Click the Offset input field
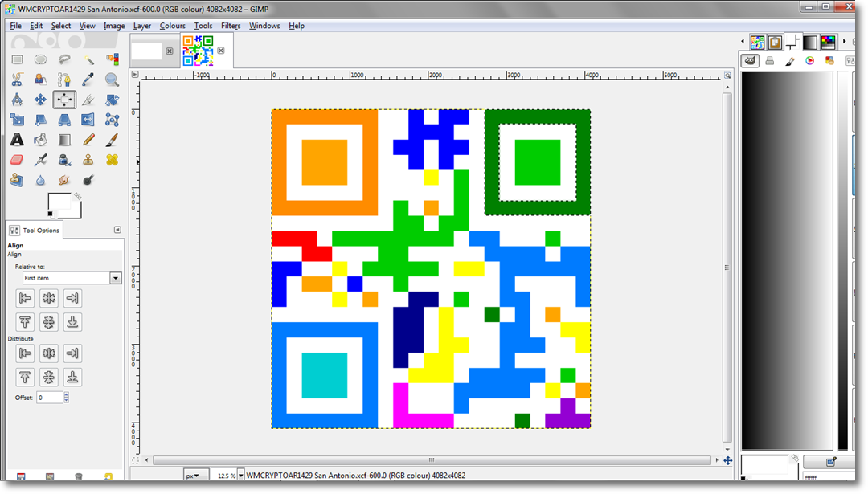The image size is (868, 494). pyautogui.click(x=50, y=397)
